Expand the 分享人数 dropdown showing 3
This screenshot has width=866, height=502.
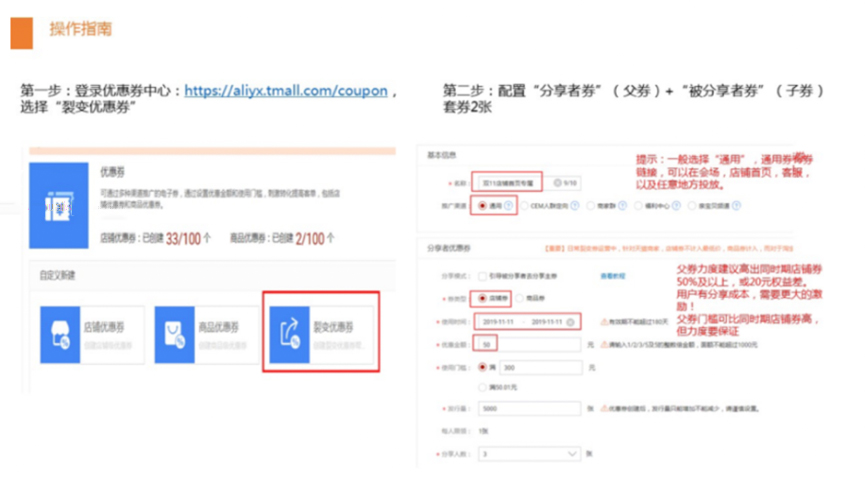pos(529,453)
